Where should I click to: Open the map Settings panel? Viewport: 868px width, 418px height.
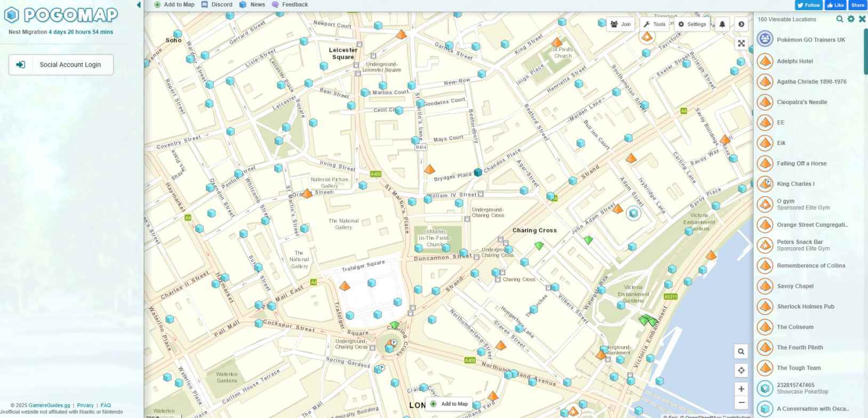pyautogui.click(x=692, y=24)
